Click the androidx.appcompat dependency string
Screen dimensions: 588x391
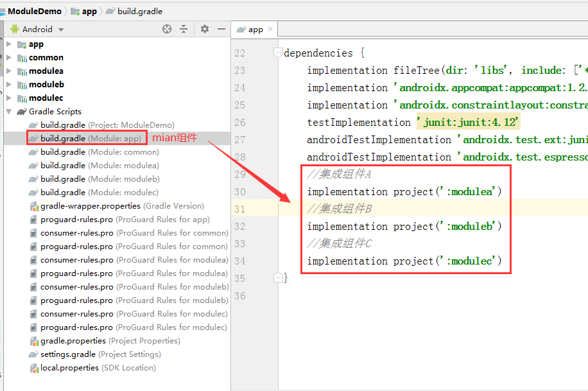pyautogui.click(x=490, y=87)
